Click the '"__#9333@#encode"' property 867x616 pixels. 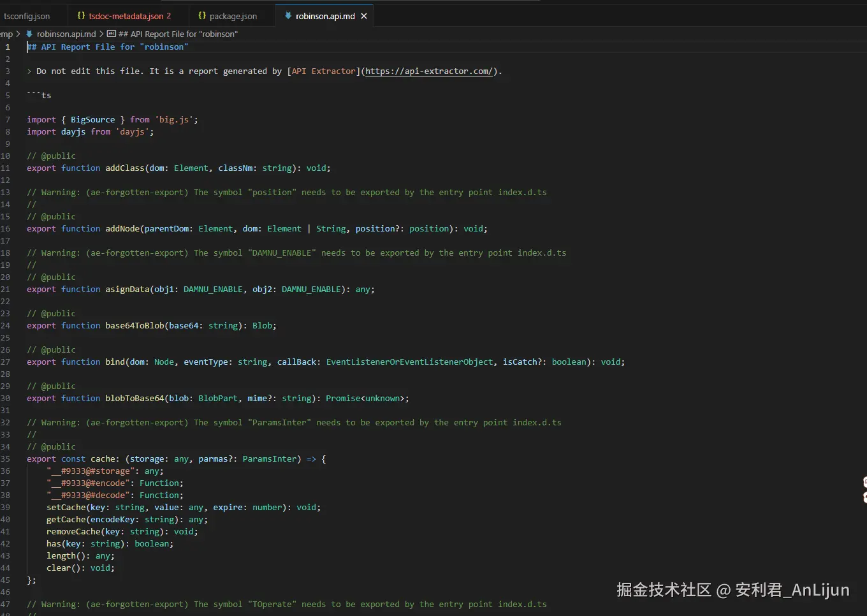click(88, 483)
